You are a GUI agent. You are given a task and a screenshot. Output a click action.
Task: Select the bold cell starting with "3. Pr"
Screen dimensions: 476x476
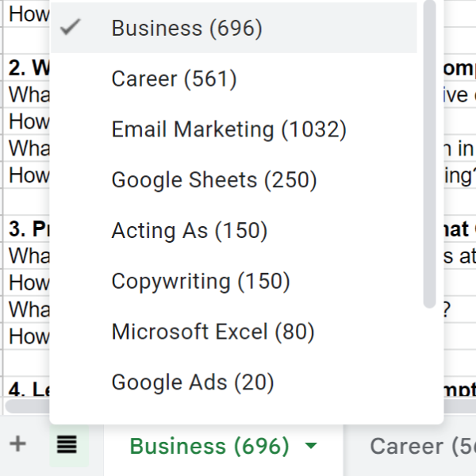(x=29, y=229)
